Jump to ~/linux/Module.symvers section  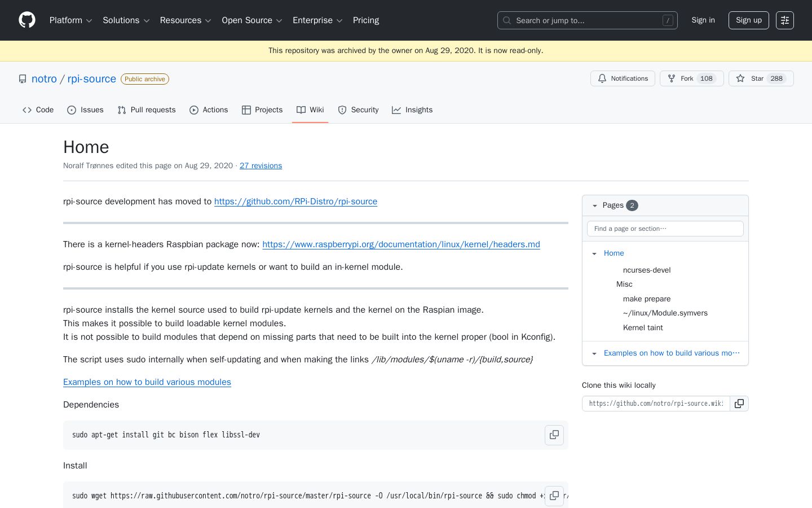[x=665, y=313]
